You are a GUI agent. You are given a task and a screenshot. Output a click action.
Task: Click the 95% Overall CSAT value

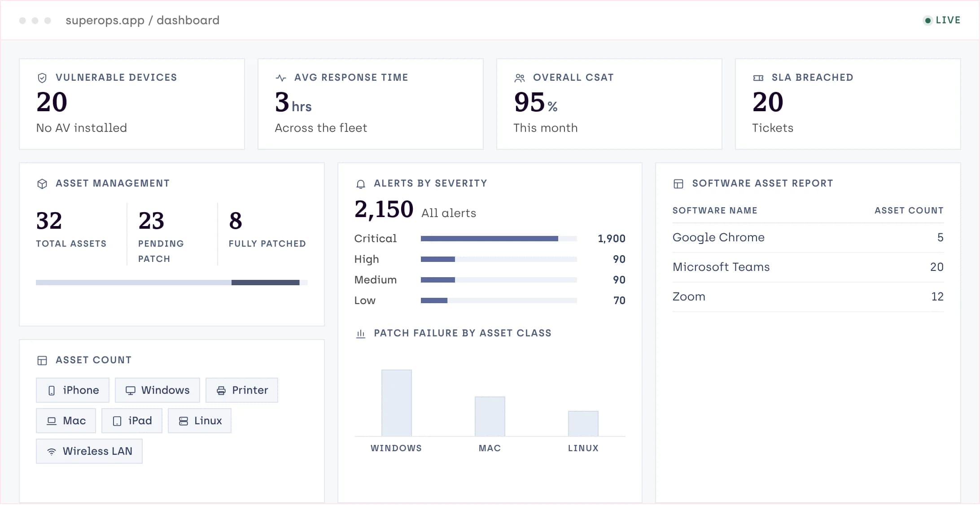(536, 102)
